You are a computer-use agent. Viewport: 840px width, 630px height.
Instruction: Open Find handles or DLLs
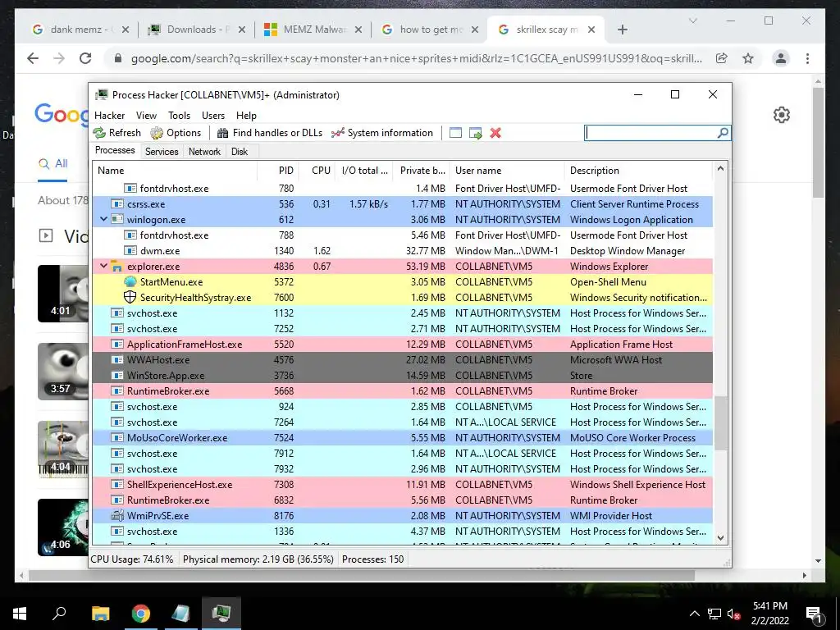coord(269,133)
